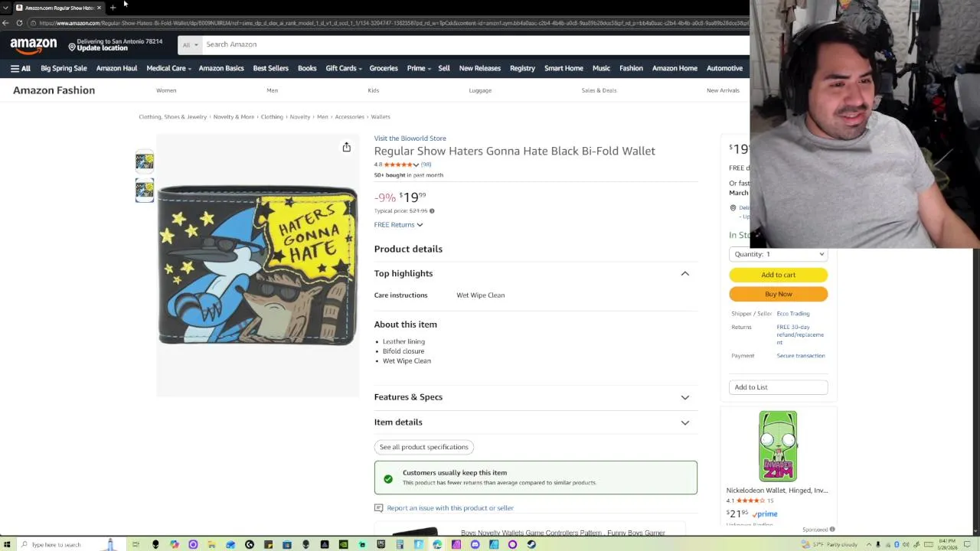Click the sponsored info icon
The image size is (980, 551).
click(832, 530)
